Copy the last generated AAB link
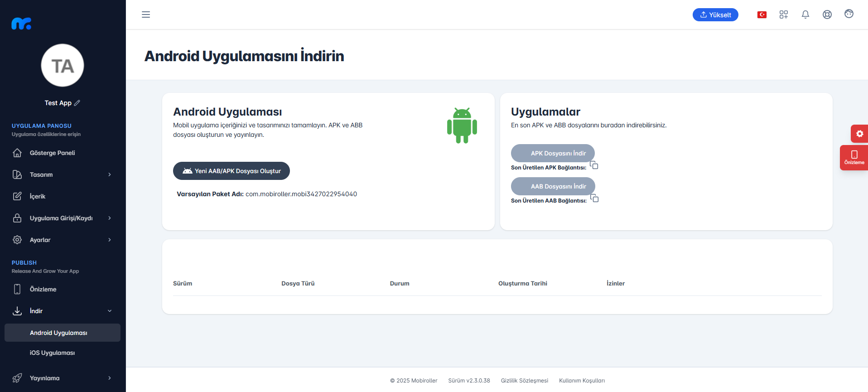This screenshot has width=868, height=392. pos(594,198)
